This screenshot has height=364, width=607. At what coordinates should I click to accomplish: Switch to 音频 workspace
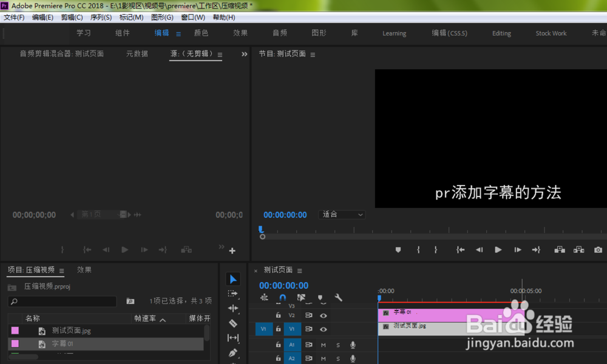[x=280, y=33]
